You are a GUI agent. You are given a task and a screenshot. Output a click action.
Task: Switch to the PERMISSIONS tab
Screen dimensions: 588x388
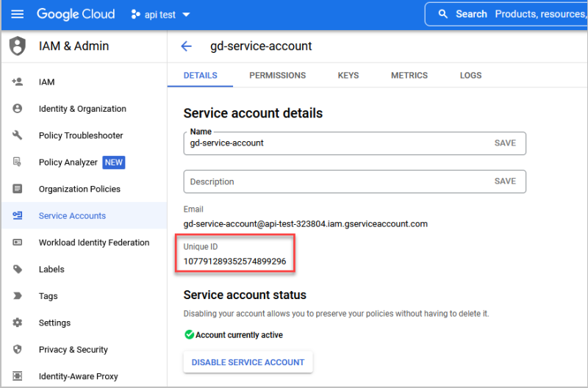point(278,76)
